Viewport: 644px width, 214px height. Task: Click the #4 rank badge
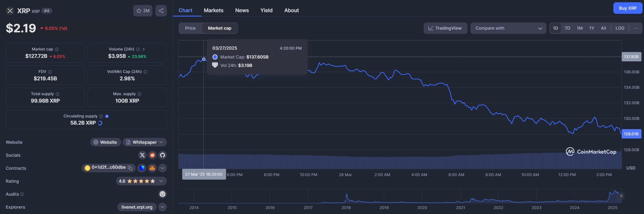pyautogui.click(x=47, y=11)
